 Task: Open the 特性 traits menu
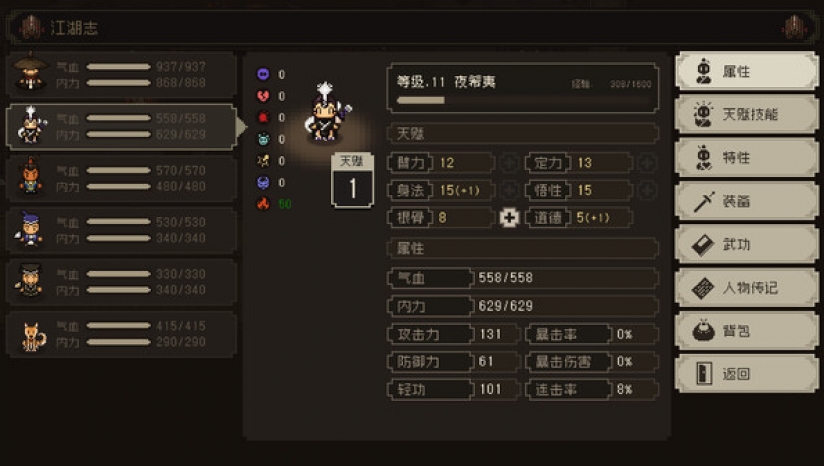pyautogui.click(x=746, y=158)
